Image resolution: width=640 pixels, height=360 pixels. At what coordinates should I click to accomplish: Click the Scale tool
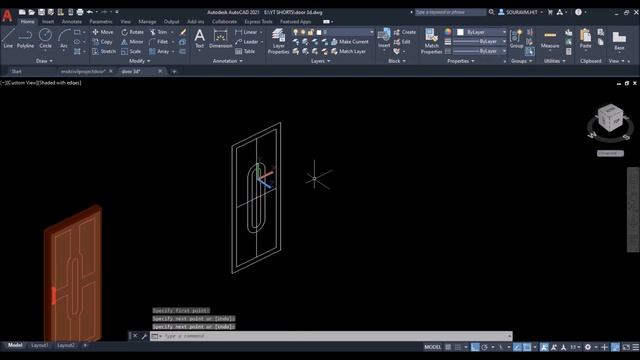(x=131, y=51)
